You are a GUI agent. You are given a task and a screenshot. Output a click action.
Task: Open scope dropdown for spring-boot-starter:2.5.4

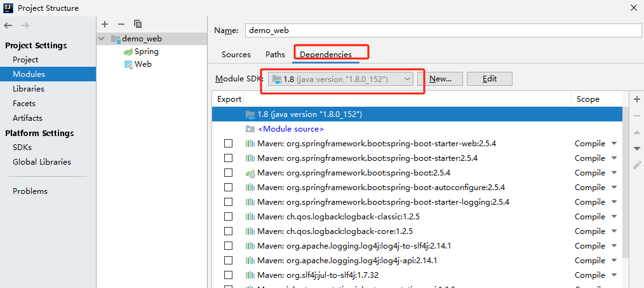(614, 158)
